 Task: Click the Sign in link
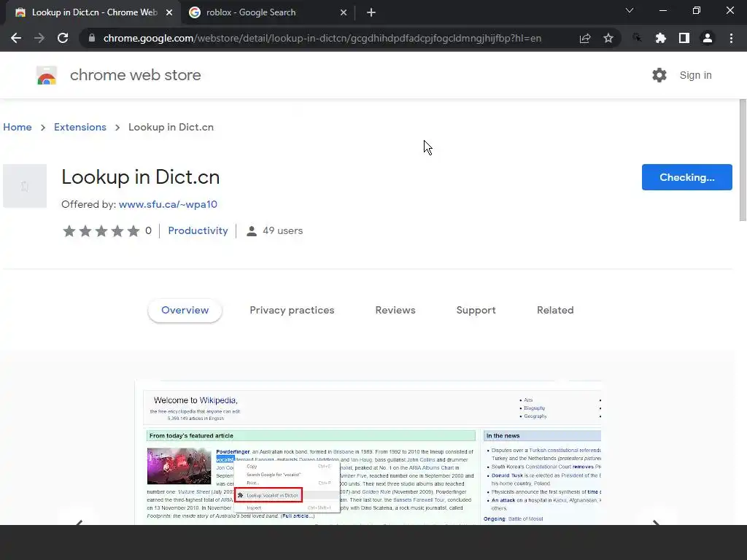point(695,75)
